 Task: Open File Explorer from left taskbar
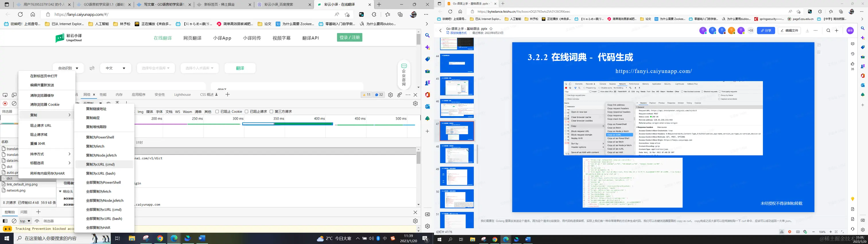coord(132,239)
